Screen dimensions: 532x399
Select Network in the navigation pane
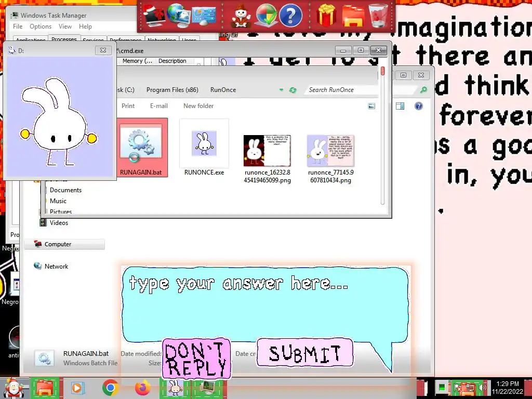pos(51,267)
